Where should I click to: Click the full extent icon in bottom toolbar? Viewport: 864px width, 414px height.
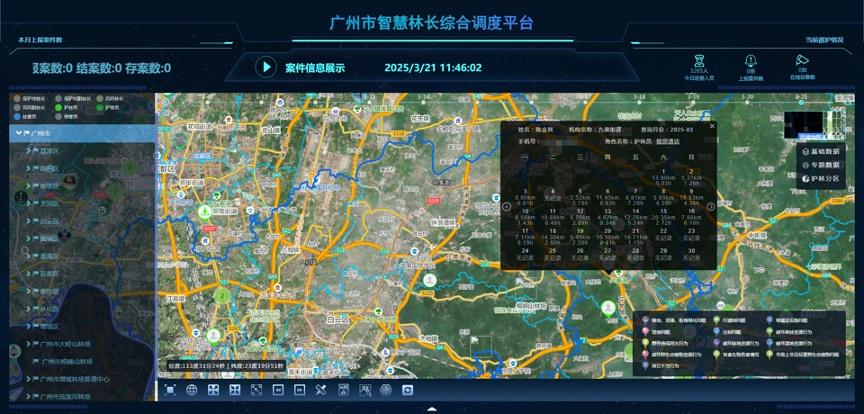pos(170,389)
